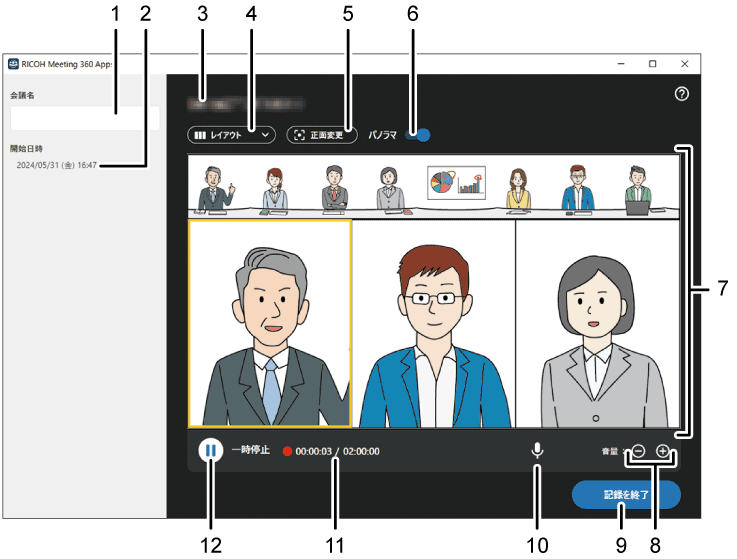Screen dimensions: 737x559
Task: Select the glasses man in blue jacket tile
Action: tap(434, 323)
